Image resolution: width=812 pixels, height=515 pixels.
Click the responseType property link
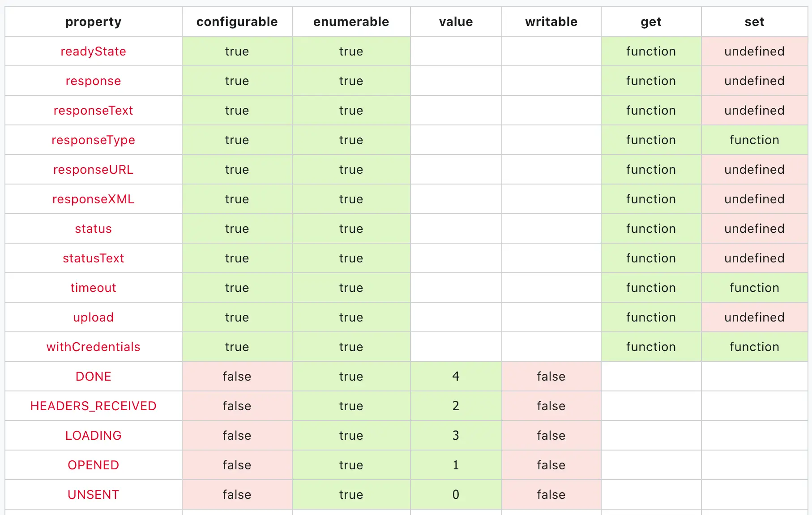tap(93, 140)
